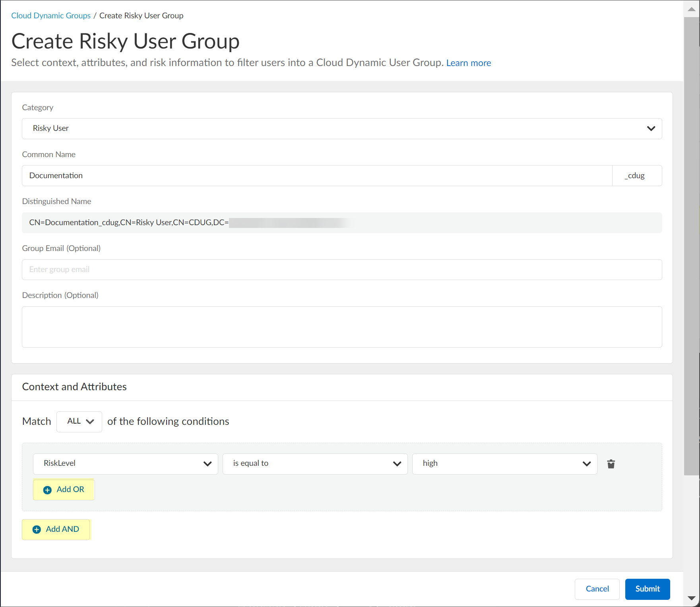Go to Cloud Dynamic Groups breadcrumb
Screen dimensions: 700x607
click(x=51, y=16)
